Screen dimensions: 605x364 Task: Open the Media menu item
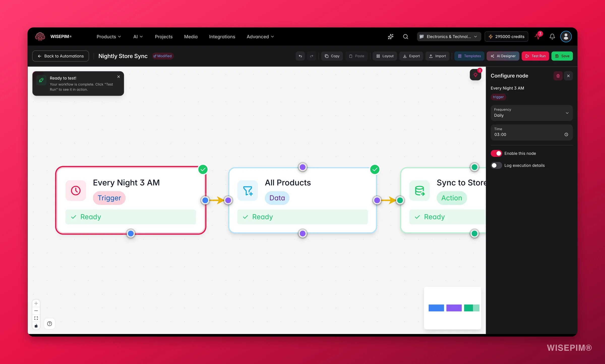click(x=191, y=37)
